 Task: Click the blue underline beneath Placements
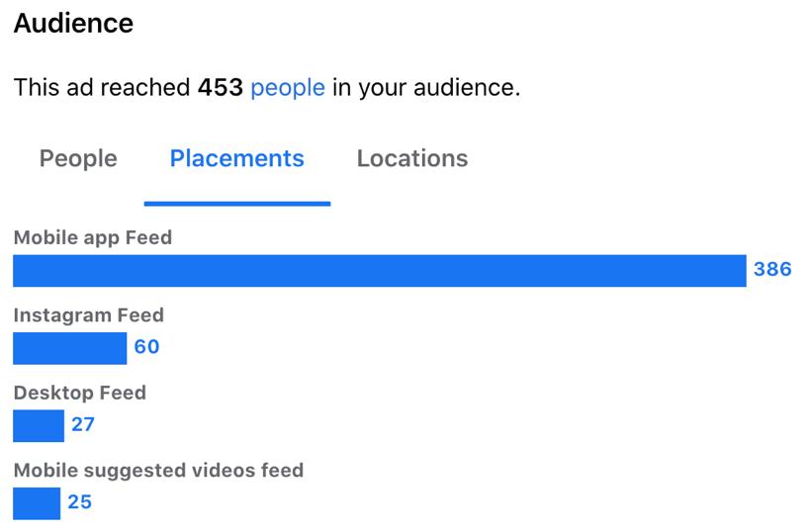coord(237,204)
